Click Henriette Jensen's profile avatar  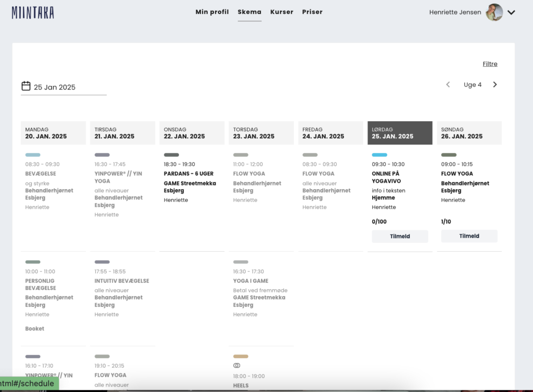[x=494, y=12]
